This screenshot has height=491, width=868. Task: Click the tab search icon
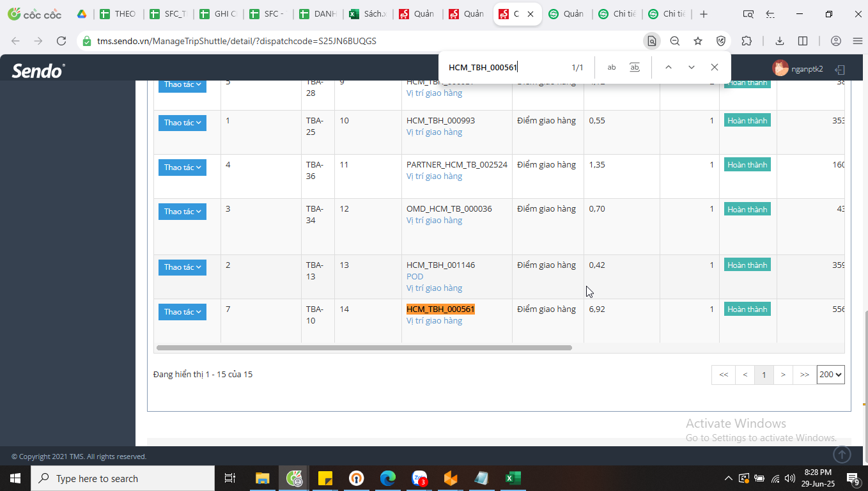pyautogui.click(x=748, y=14)
